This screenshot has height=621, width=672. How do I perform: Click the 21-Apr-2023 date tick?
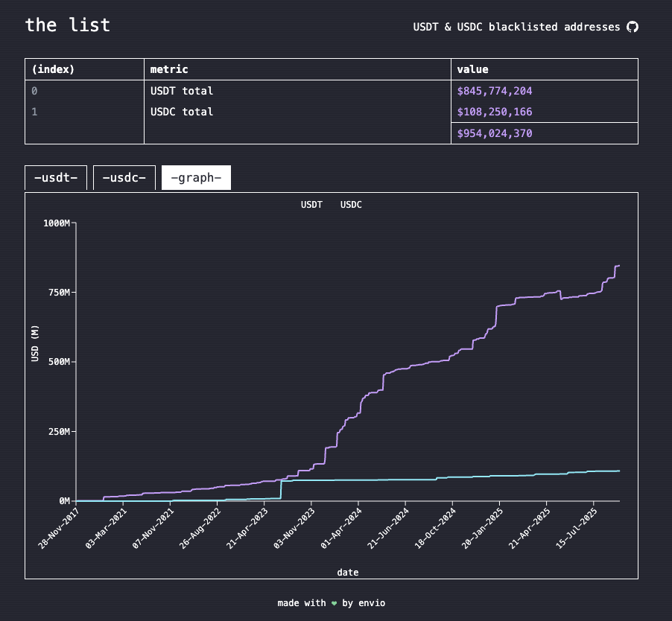click(x=247, y=529)
